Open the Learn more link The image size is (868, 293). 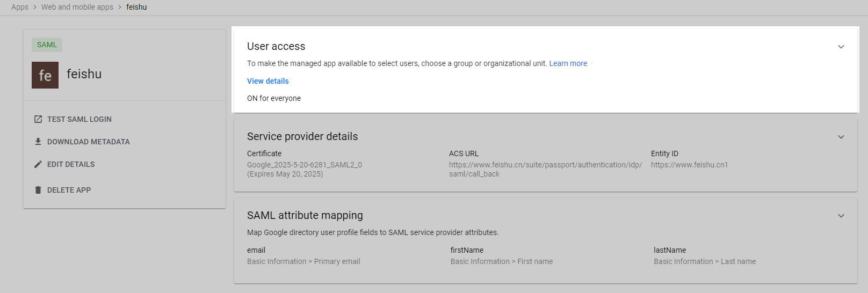pos(568,63)
